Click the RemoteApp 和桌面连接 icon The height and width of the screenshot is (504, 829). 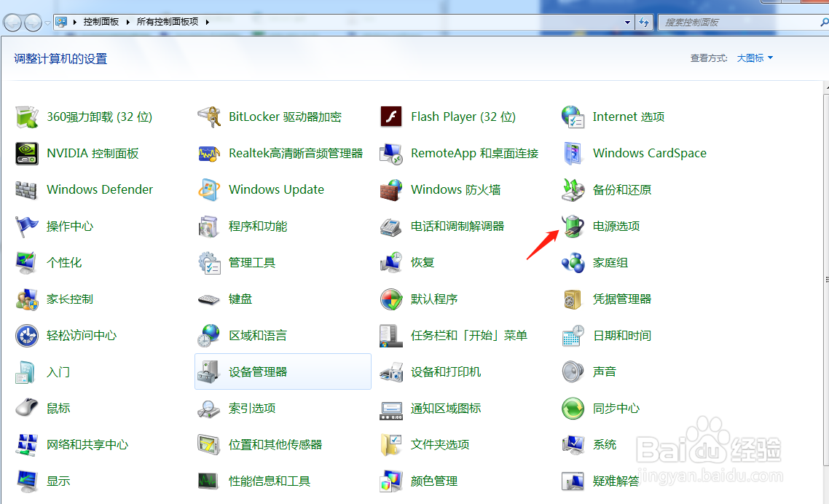coord(391,154)
